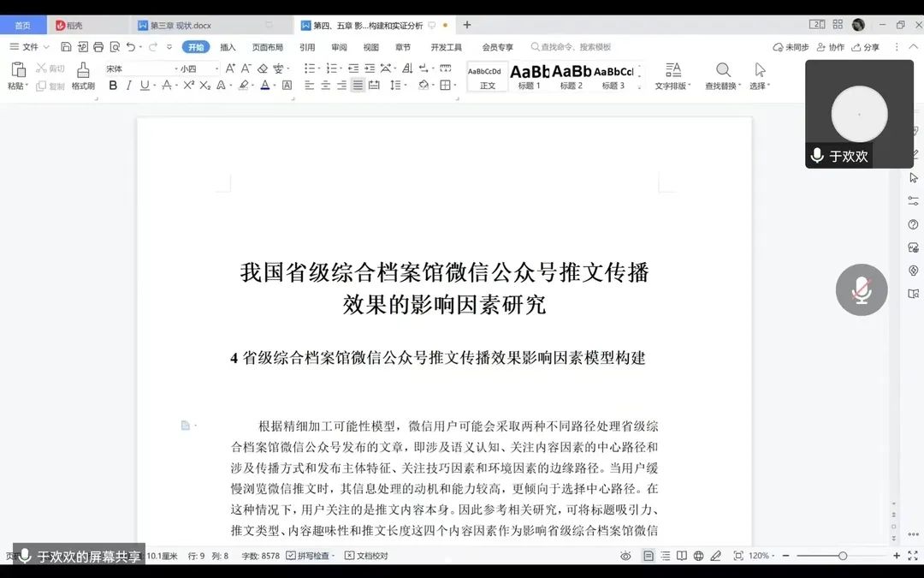Click the Undo arrow icon

tap(131, 47)
